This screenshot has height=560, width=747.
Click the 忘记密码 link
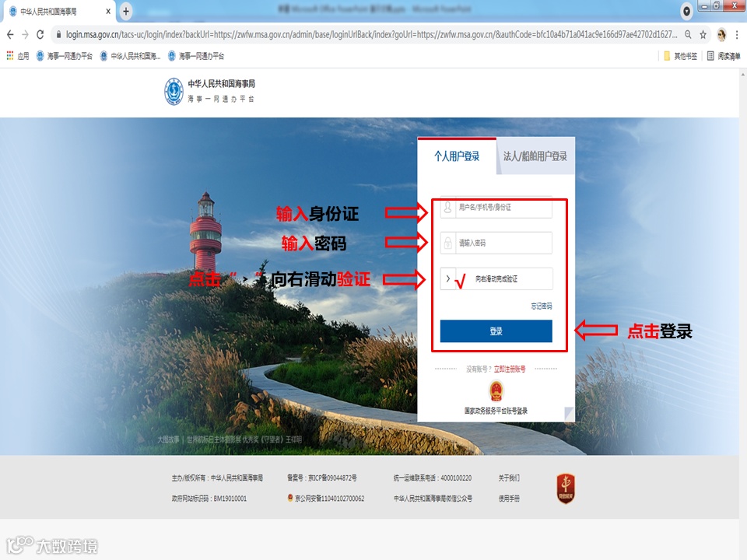tap(542, 306)
